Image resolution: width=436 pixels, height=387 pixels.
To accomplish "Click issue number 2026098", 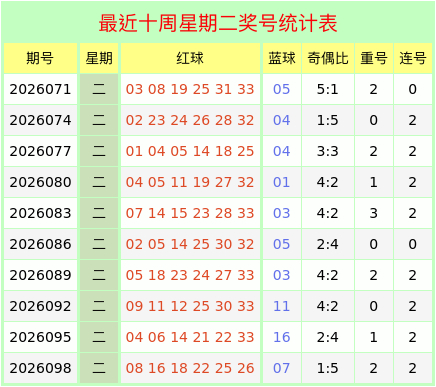I will 40,368.
